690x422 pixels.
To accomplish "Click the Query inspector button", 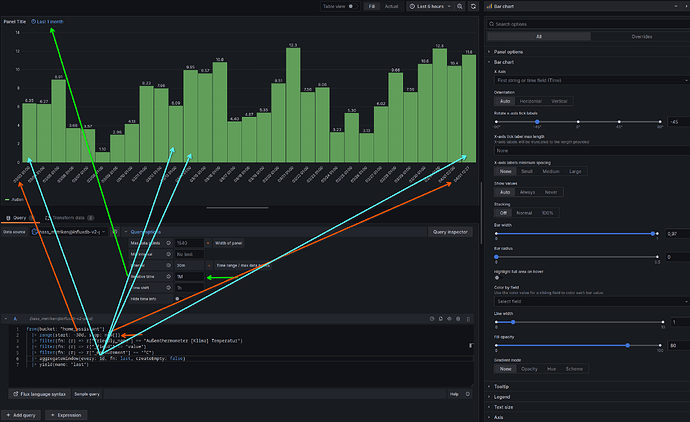I will pyautogui.click(x=451, y=231).
